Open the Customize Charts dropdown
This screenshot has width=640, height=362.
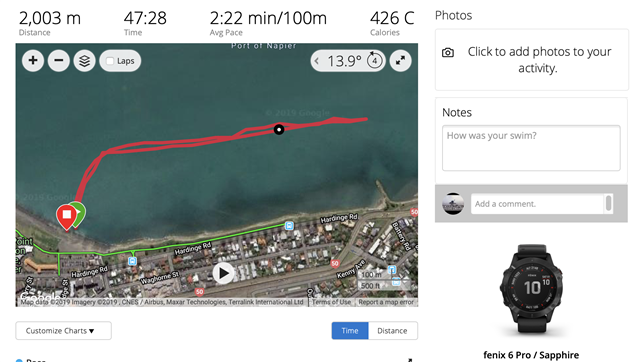tap(63, 331)
